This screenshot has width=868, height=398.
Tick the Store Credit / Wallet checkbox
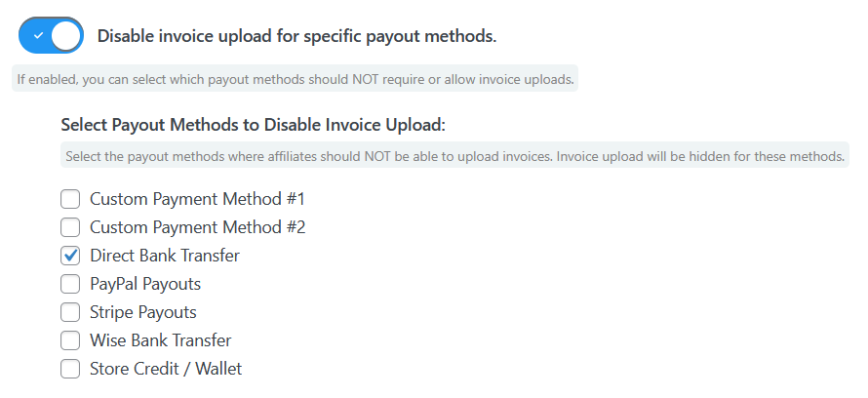pos(70,369)
